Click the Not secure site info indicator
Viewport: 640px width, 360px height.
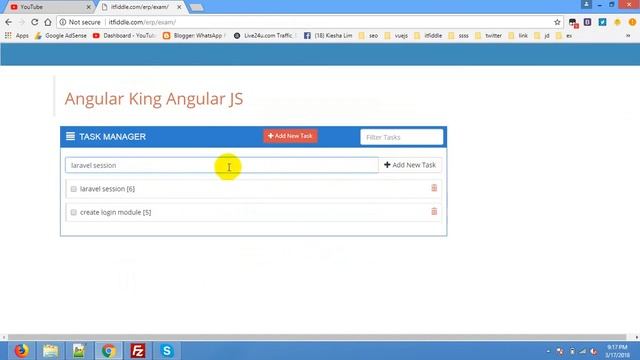pos(80,22)
